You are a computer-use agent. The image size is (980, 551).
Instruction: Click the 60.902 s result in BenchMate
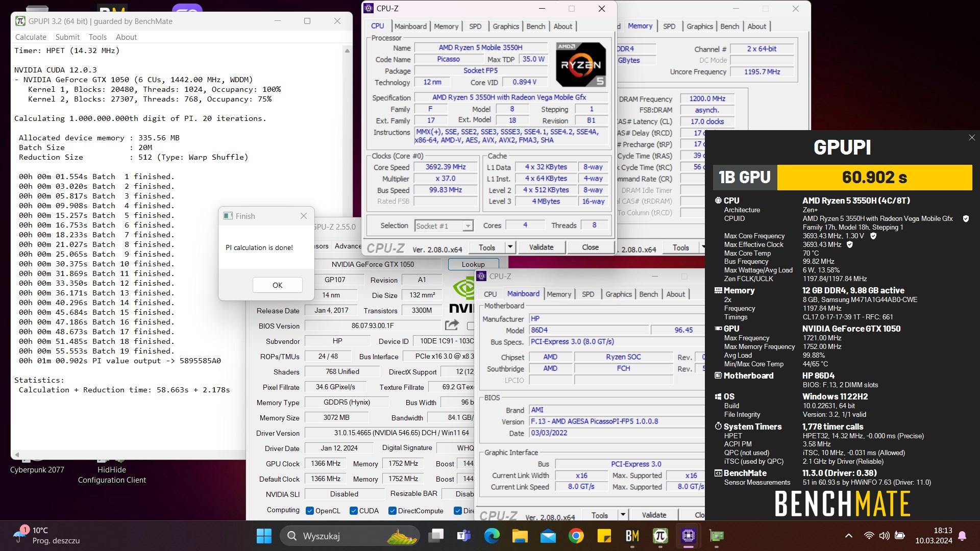tap(874, 177)
